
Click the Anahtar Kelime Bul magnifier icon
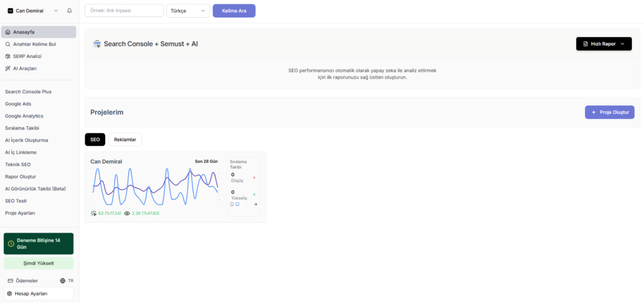[x=8, y=44]
